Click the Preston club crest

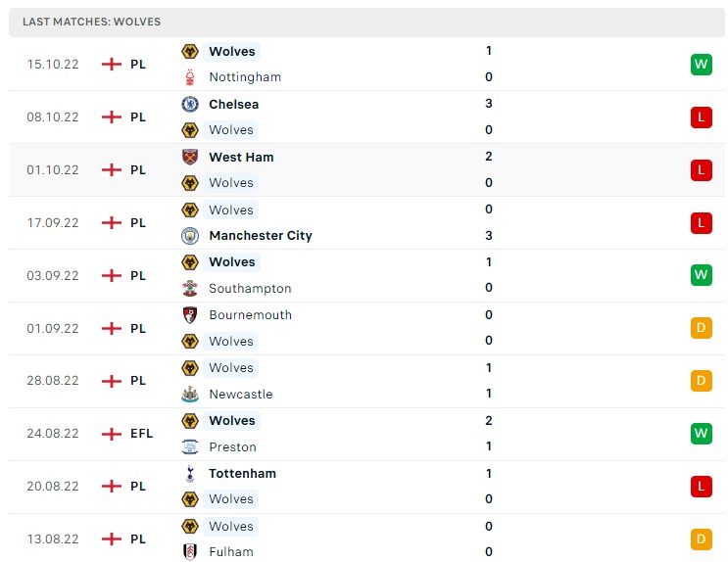coord(190,446)
